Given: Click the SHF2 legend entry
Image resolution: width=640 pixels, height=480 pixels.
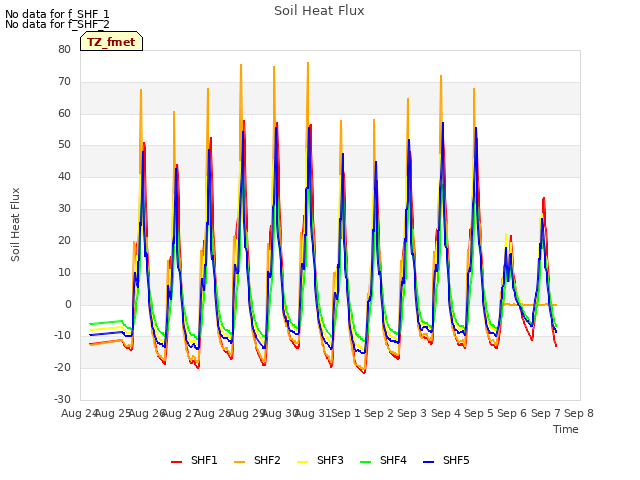Looking at the screenshot, I should pos(258,461).
